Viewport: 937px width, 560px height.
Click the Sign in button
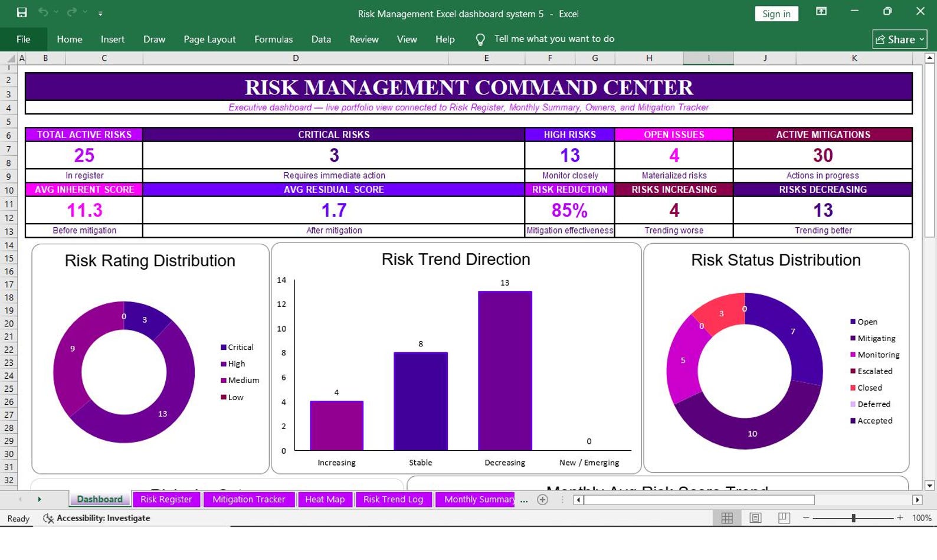point(776,14)
